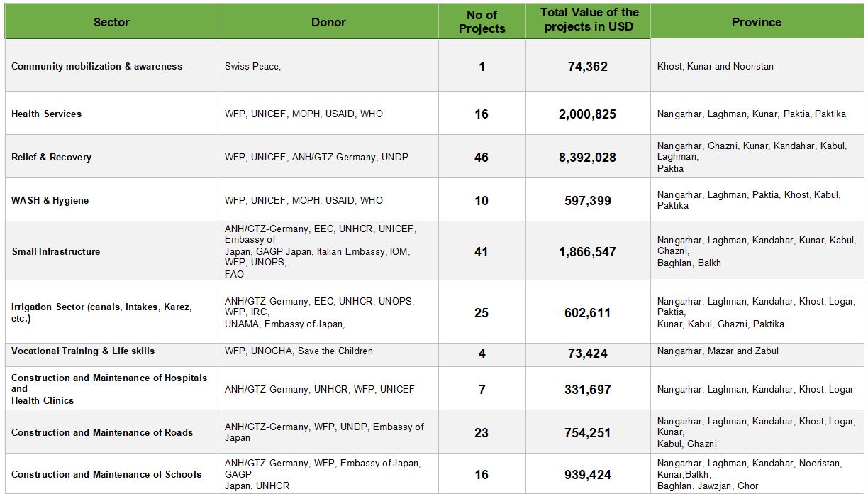Select Vocational Training & Life skills cell

pos(111,353)
